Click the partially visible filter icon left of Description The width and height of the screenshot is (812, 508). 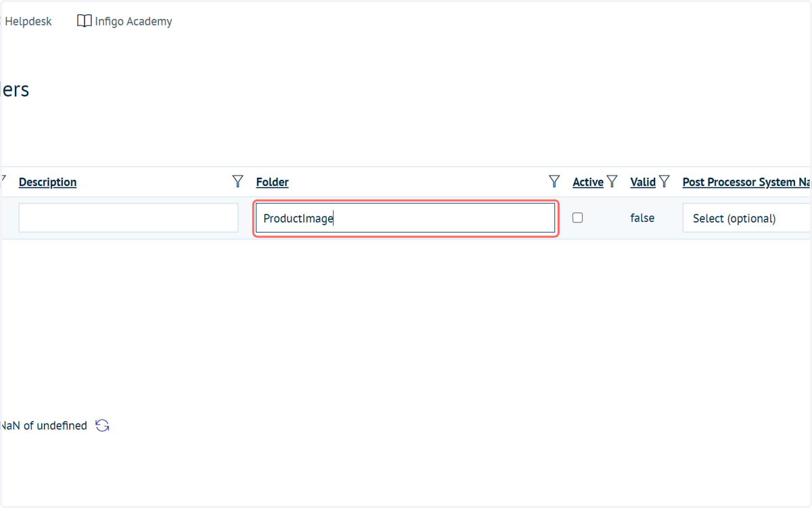pos(3,180)
